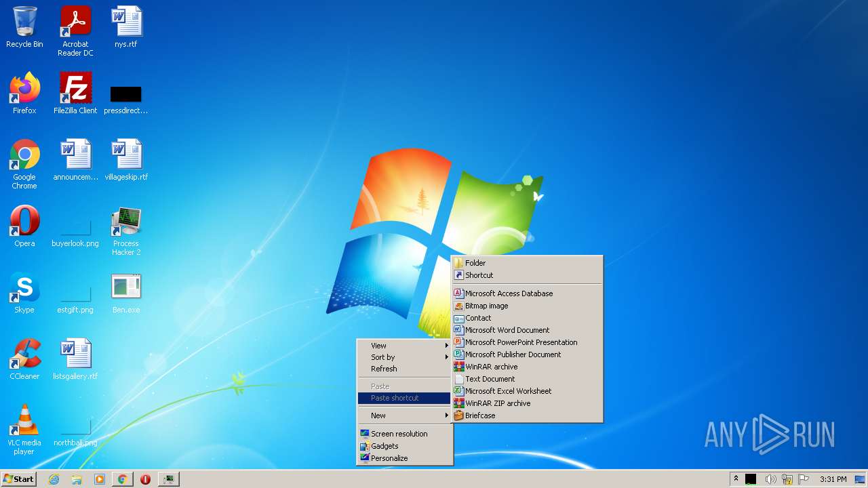868x488 pixels.
Task: Create new Bitmap image
Action: (x=527, y=306)
